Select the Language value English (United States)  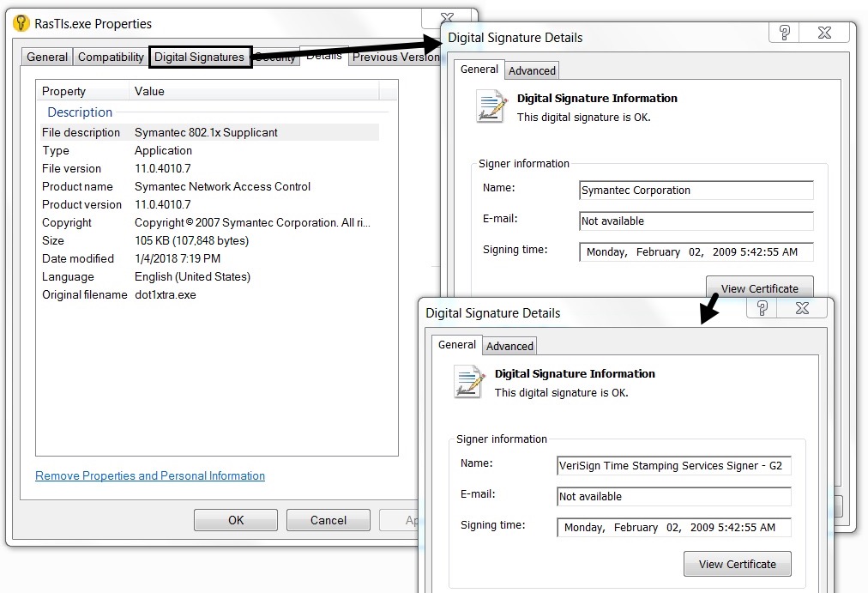[193, 276]
